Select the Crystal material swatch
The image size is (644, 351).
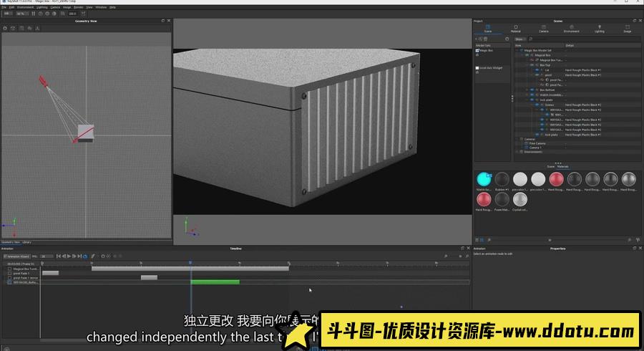[520, 199]
